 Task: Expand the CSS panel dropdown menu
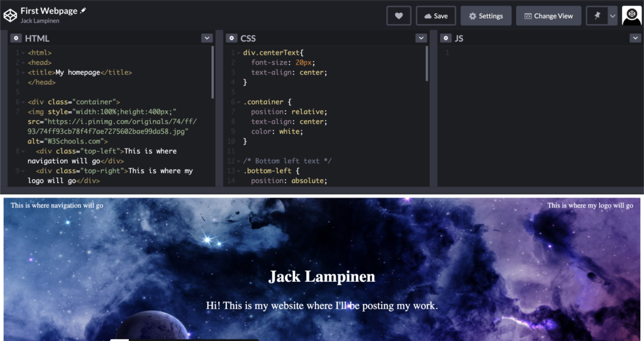point(421,38)
